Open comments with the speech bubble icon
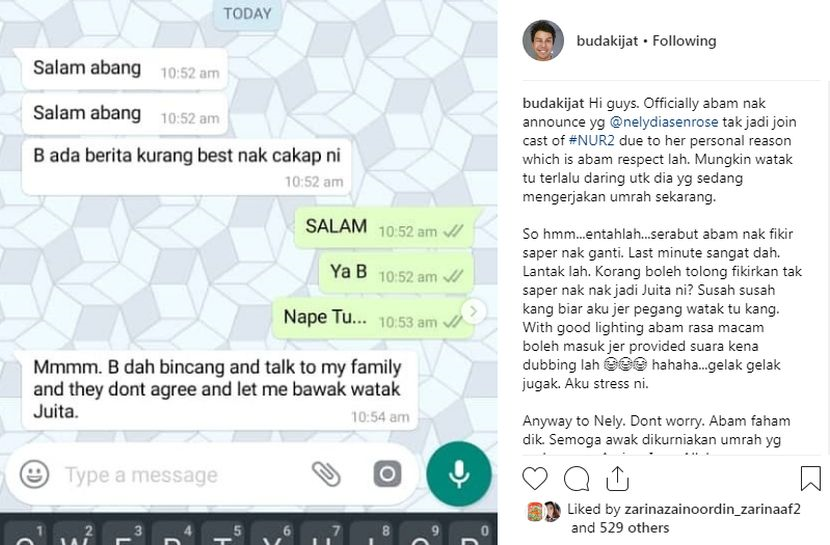 point(576,478)
